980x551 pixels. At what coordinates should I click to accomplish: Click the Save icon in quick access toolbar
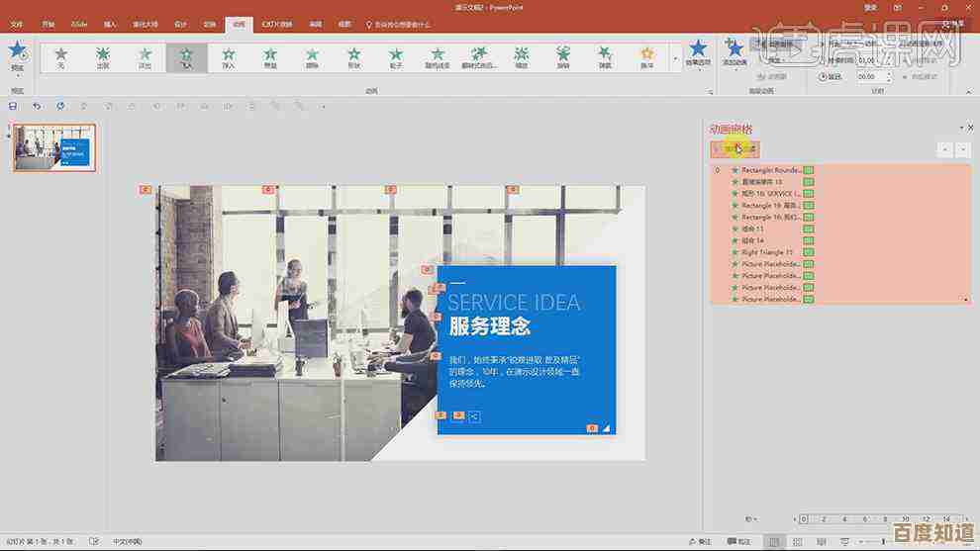(14, 105)
